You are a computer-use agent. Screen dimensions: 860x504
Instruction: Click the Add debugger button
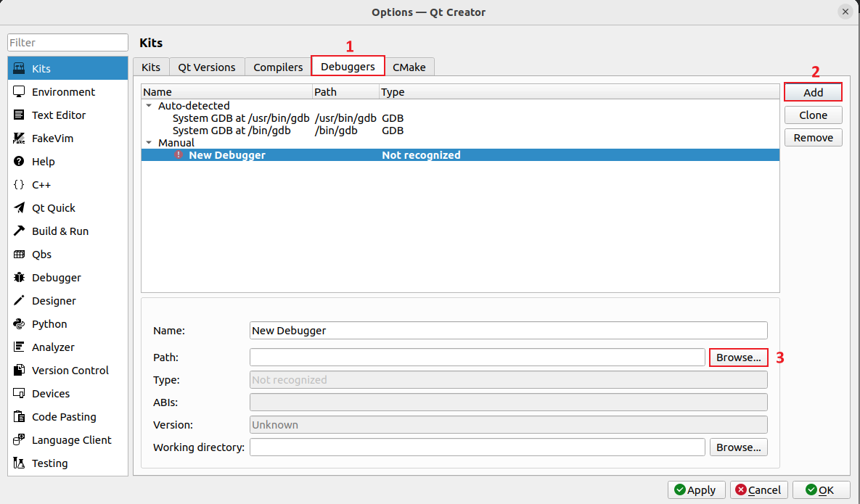[813, 92]
